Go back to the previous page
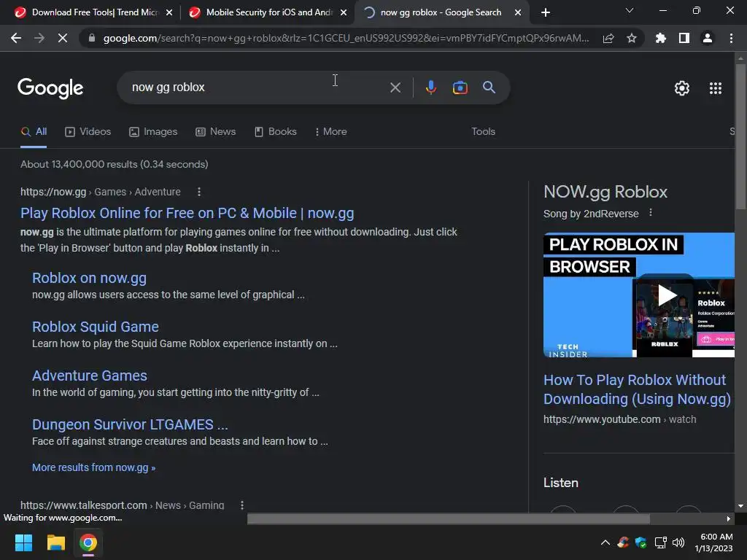This screenshot has width=747, height=560. point(16,38)
